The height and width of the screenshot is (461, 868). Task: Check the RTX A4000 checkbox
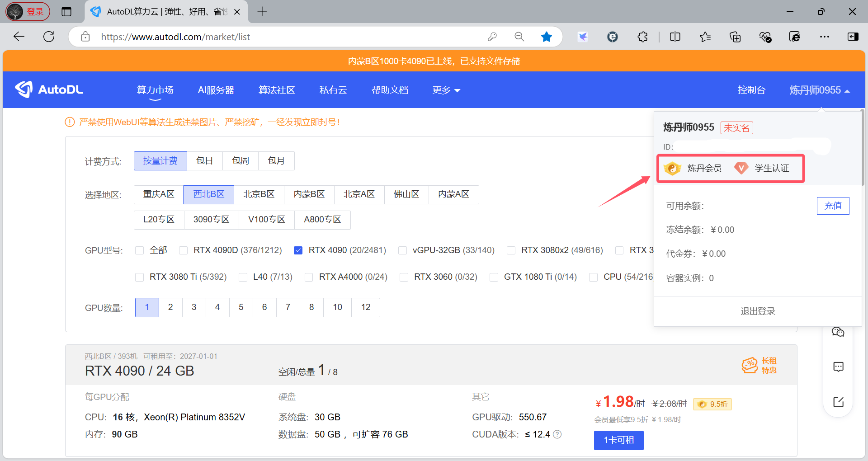pyautogui.click(x=309, y=277)
